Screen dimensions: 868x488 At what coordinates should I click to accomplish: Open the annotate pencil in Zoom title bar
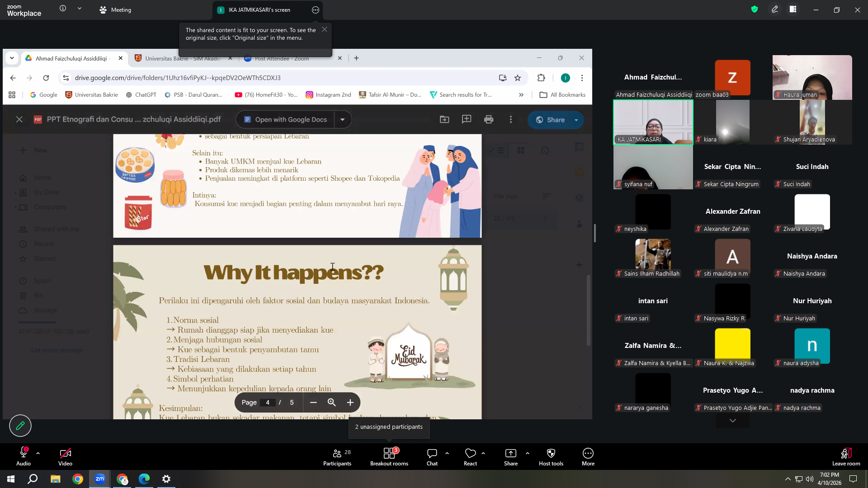[x=775, y=9]
